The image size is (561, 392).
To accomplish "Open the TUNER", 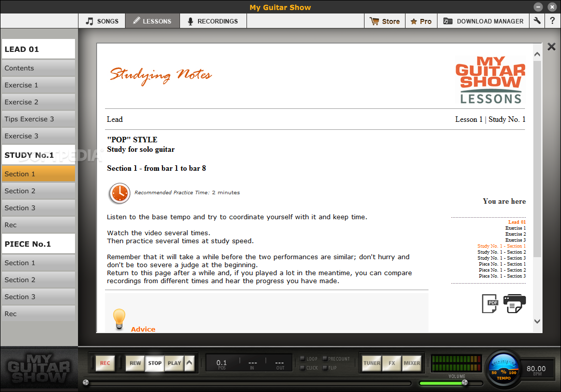I will tap(371, 363).
